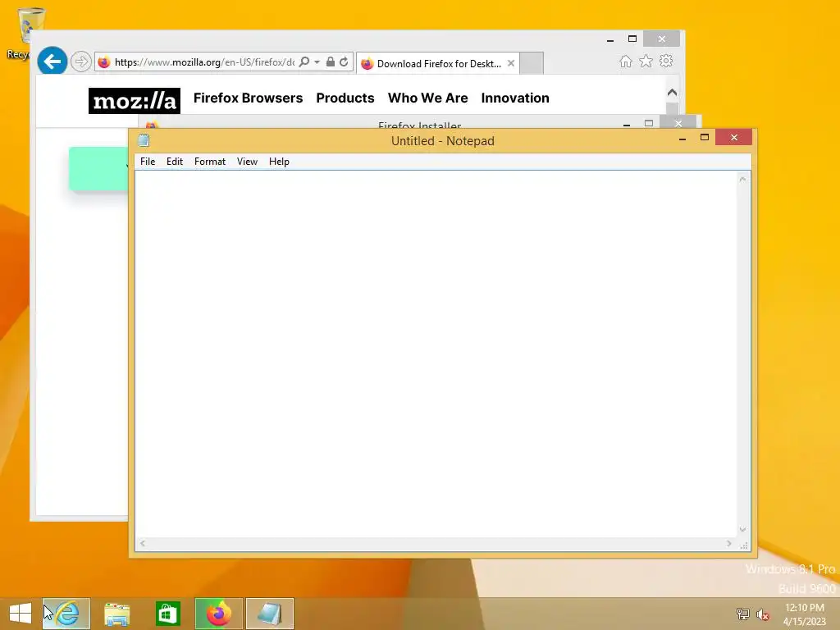The width and height of the screenshot is (840, 630).
Task: Open the Help menu in Notepad
Action: (279, 162)
